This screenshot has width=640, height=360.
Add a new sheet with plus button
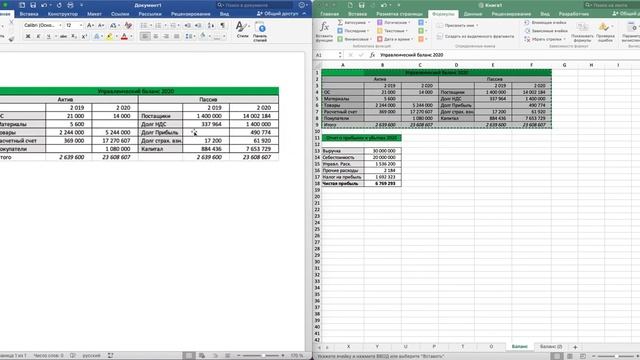575,347
